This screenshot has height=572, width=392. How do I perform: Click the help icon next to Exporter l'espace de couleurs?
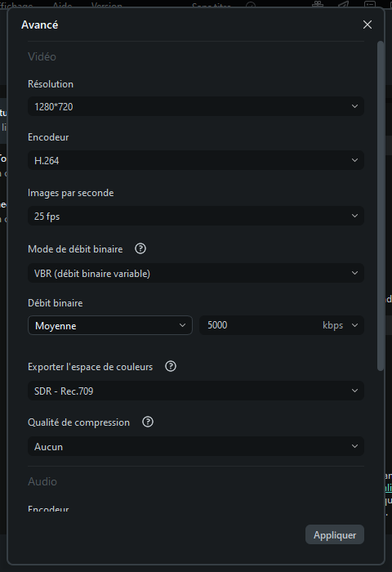pos(171,366)
